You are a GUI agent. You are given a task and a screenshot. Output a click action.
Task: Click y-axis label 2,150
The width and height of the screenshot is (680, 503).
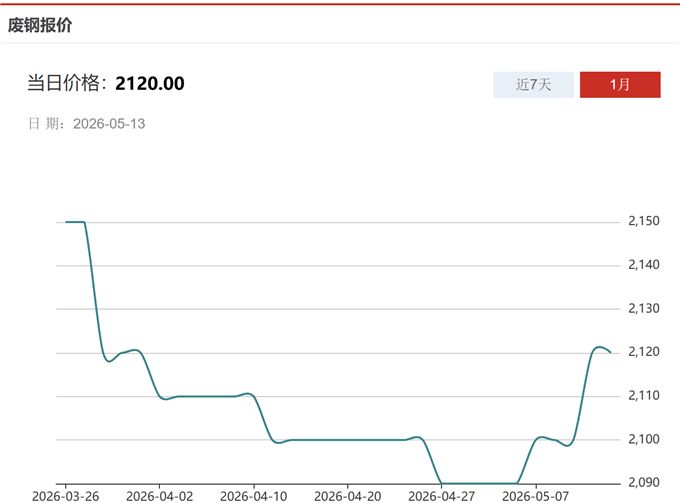(644, 221)
